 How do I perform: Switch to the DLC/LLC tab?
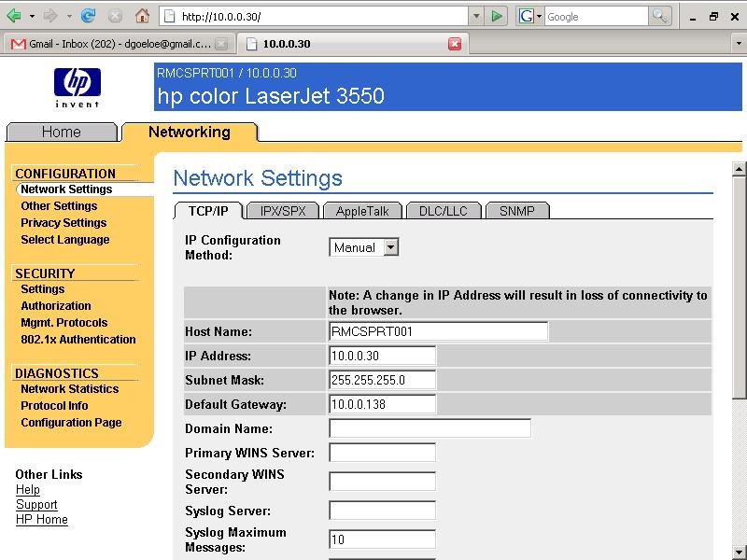point(444,211)
